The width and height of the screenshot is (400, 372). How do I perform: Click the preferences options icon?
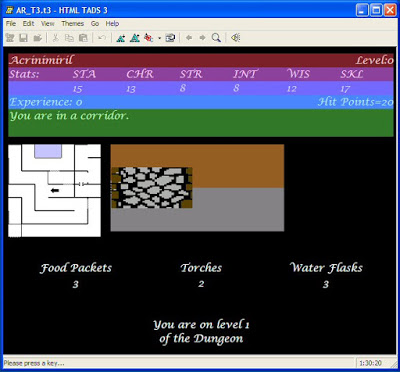tap(170, 38)
